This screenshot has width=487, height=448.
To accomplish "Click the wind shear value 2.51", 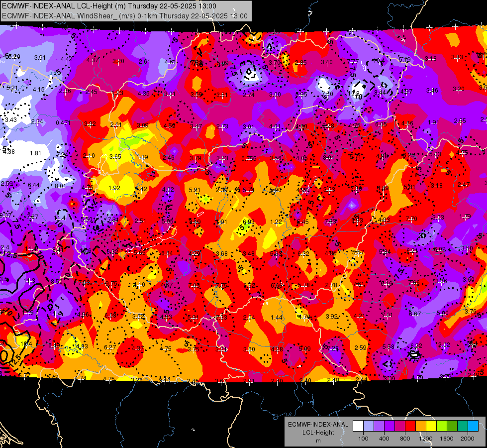I will coord(140,221).
